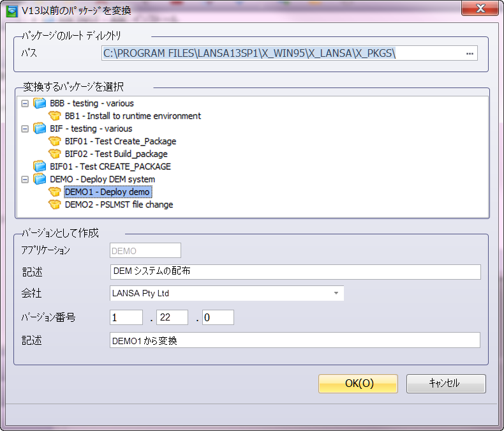
Task: Click the BBB application folder icon
Action: coord(40,103)
